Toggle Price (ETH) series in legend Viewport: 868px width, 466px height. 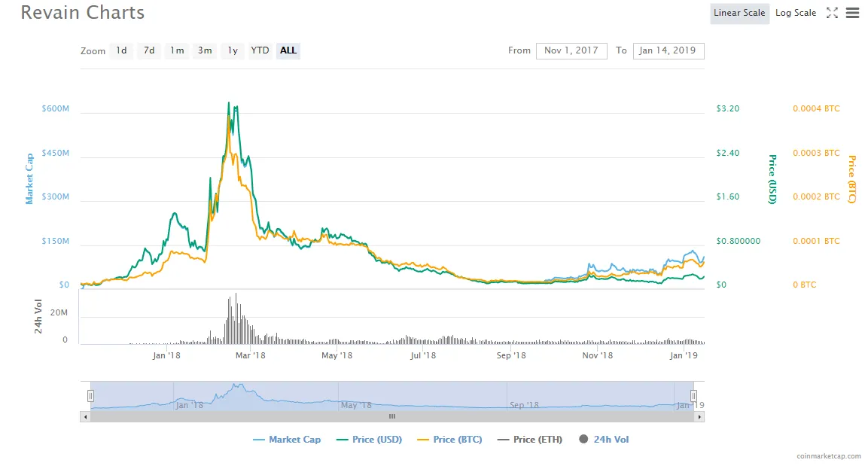530,440
